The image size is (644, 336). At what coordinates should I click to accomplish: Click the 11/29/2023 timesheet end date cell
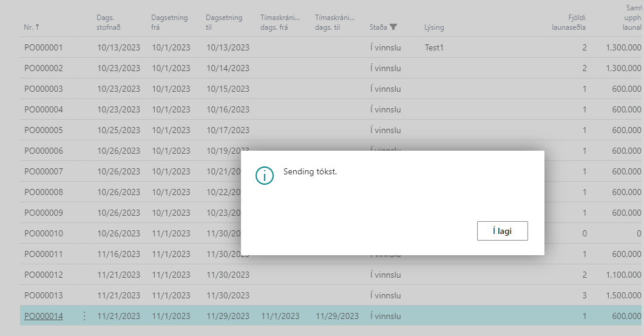337,316
